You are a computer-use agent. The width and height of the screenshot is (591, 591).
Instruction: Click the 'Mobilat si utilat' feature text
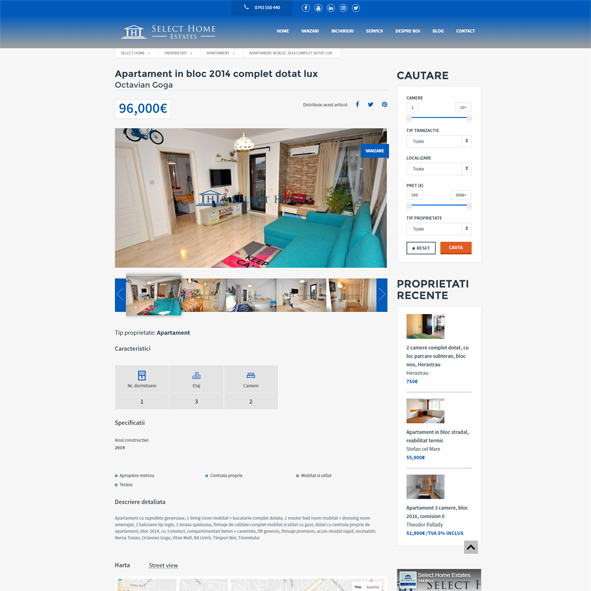coord(316,476)
